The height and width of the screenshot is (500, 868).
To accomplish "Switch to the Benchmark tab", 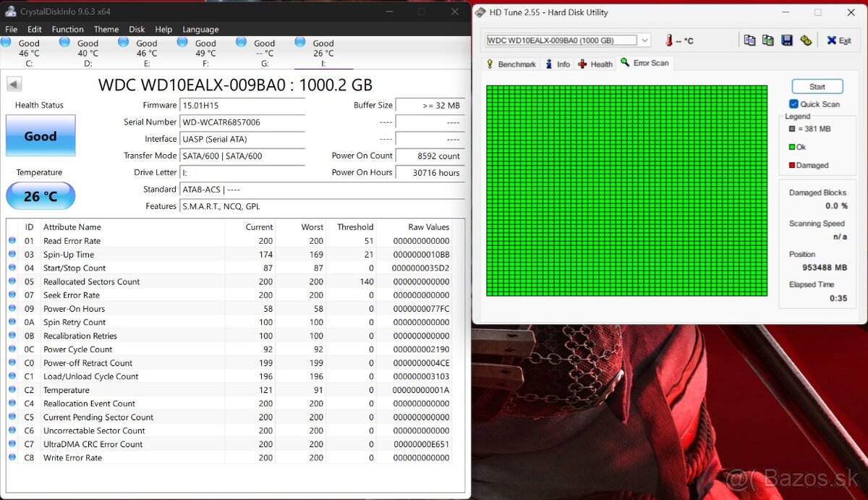I will [x=511, y=64].
